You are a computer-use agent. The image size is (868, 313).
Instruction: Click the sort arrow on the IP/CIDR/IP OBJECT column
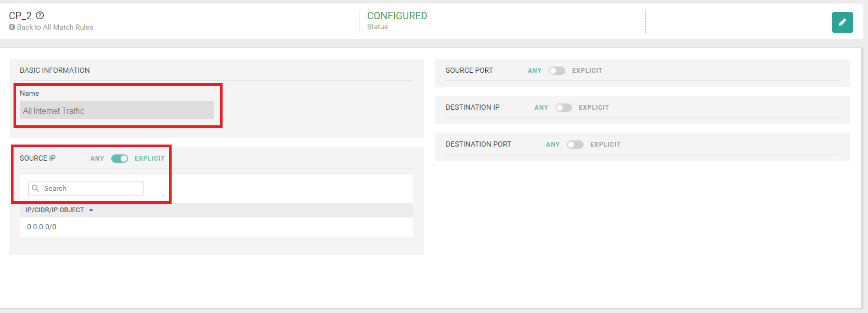point(92,210)
